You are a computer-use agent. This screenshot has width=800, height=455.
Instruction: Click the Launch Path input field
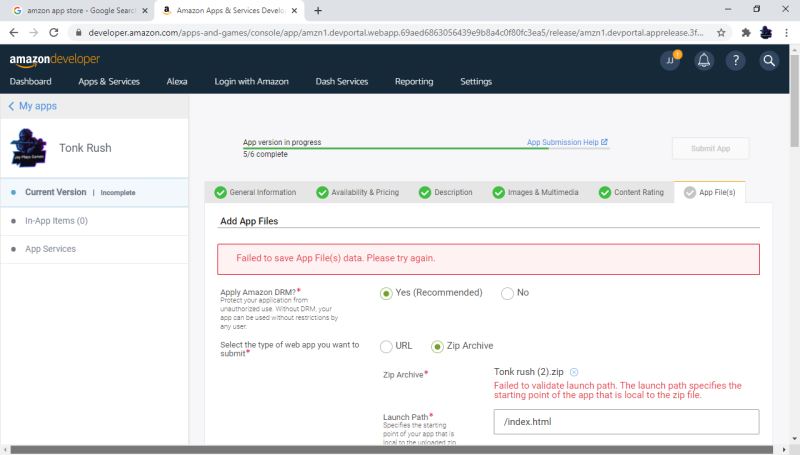(x=626, y=422)
